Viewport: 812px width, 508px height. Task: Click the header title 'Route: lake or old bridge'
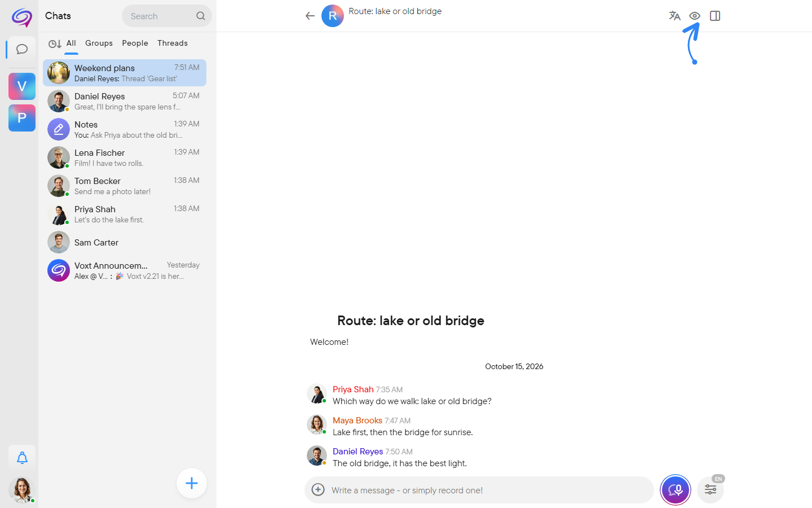click(395, 11)
